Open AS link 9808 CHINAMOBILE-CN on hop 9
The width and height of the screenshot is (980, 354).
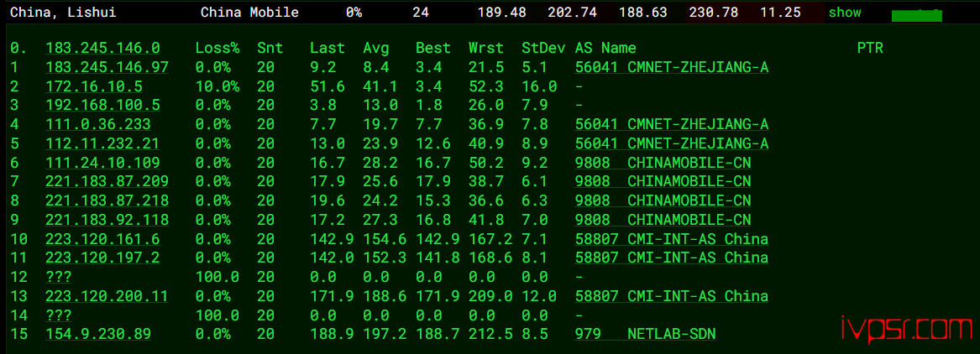pyautogui.click(x=663, y=220)
